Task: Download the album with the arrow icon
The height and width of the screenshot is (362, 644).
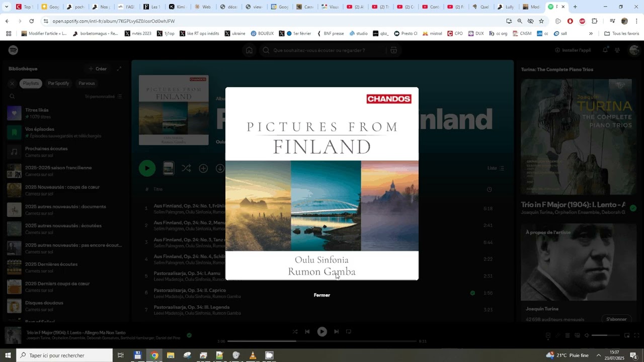Action: [x=220, y=168]
